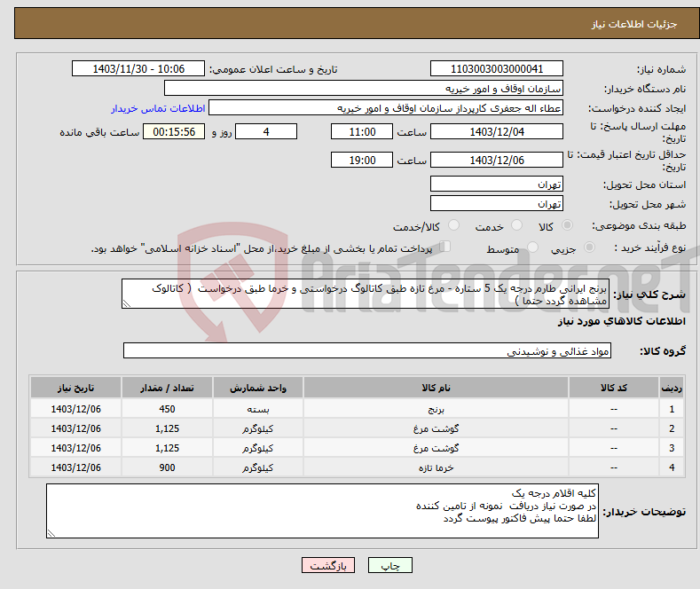Click the 11:00 deadline time field
Image resolution: width=700 pixels, height=589 pixels.
tap(362, 131)
